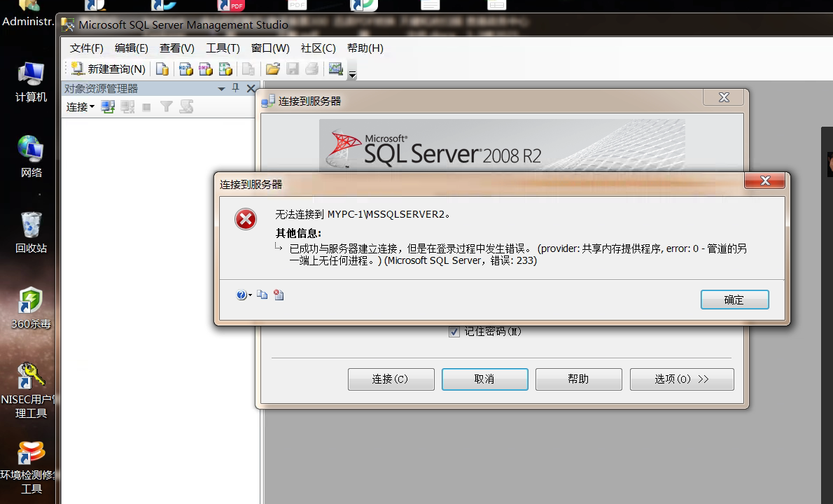Click the New Query (新建查询) toolbar button

pos(108,69)
